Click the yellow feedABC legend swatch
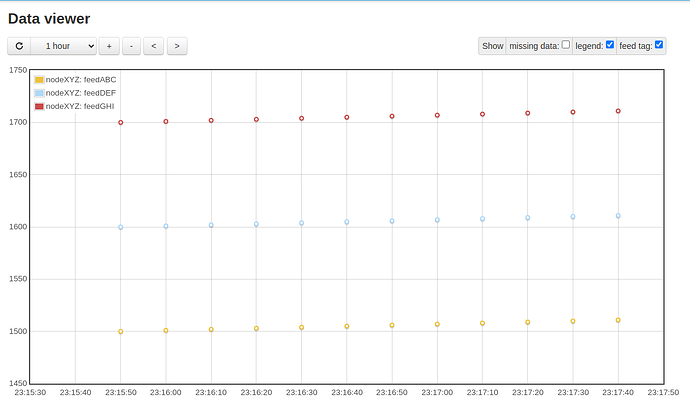This screenshot has height=408, width=690. tap(39, 80)
